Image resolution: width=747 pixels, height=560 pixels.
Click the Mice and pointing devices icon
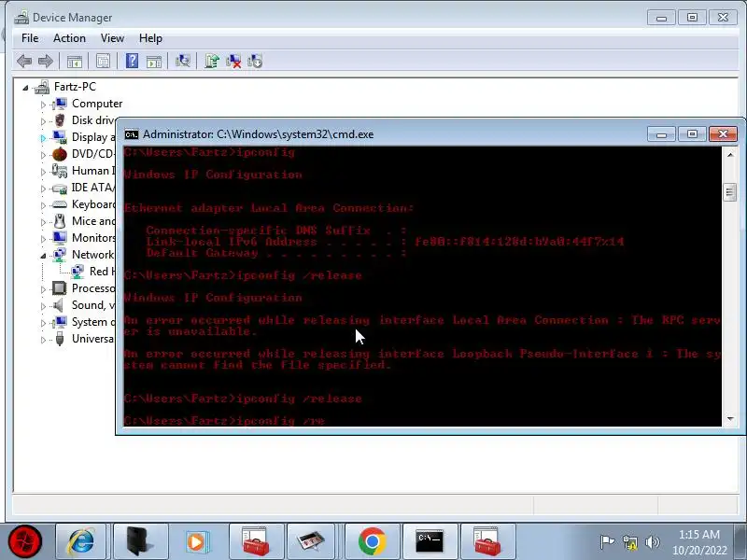(60, 221)
